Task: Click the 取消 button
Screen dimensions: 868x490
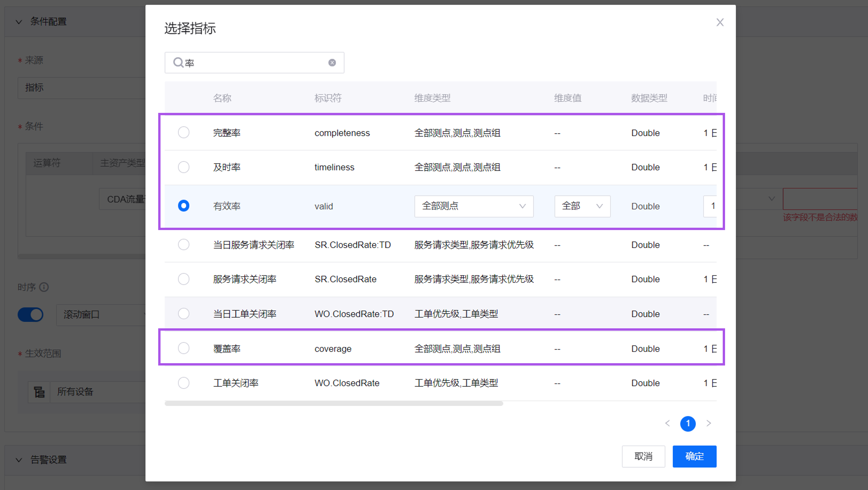Action: pyautogui.click(x=643, y=456)
